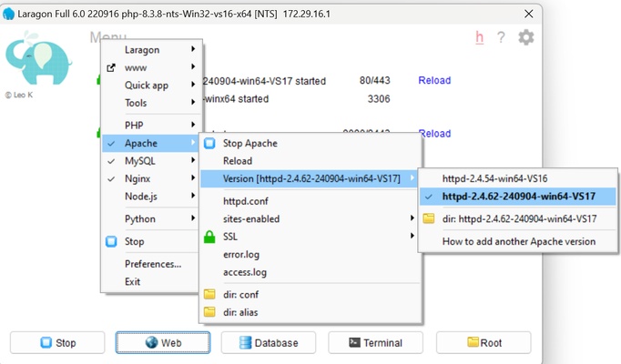
Task: Choose Preferences... from the menu
Action: [x=153, y=265]
